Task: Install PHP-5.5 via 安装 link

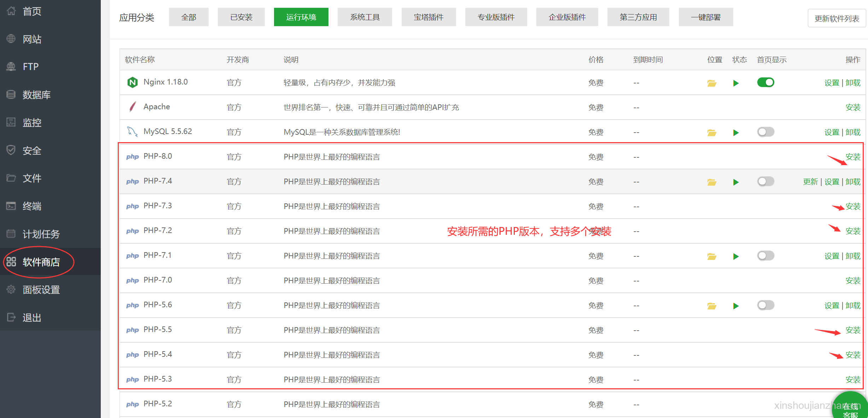Action: click(x=853, y=330)
